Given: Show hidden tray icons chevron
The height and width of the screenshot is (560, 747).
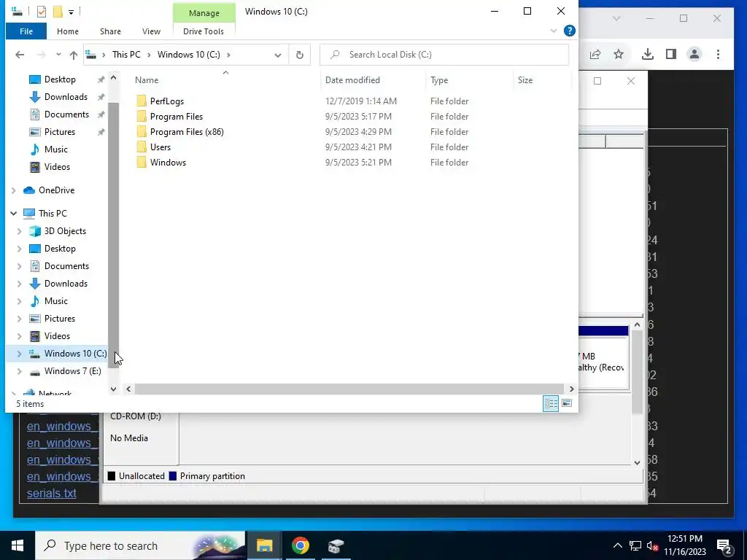Looking at the screenshot, I should point(617,545).
